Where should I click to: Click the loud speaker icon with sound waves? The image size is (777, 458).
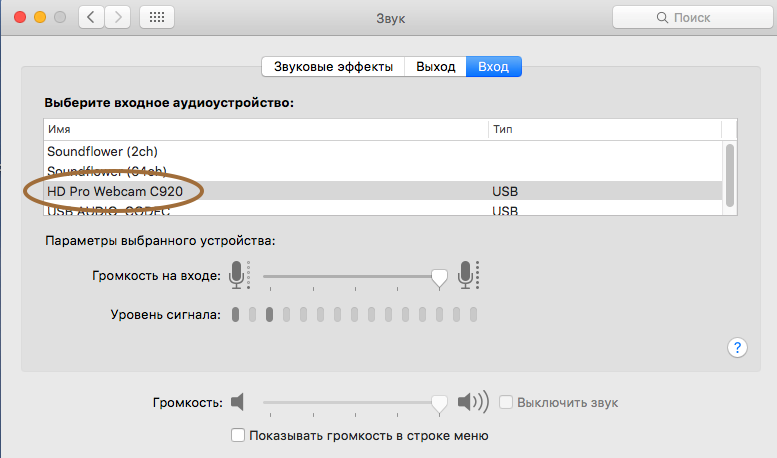coord(473,401)
